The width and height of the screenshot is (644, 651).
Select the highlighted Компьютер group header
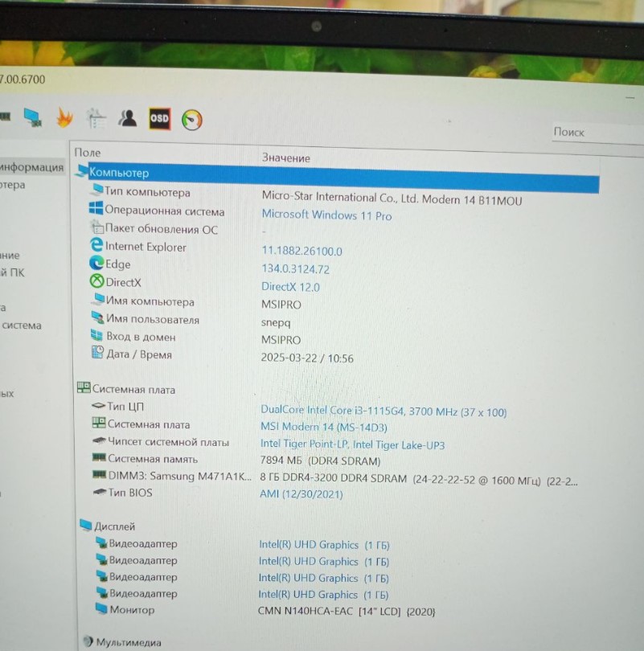pyautogui.click(x=119, y=172)
